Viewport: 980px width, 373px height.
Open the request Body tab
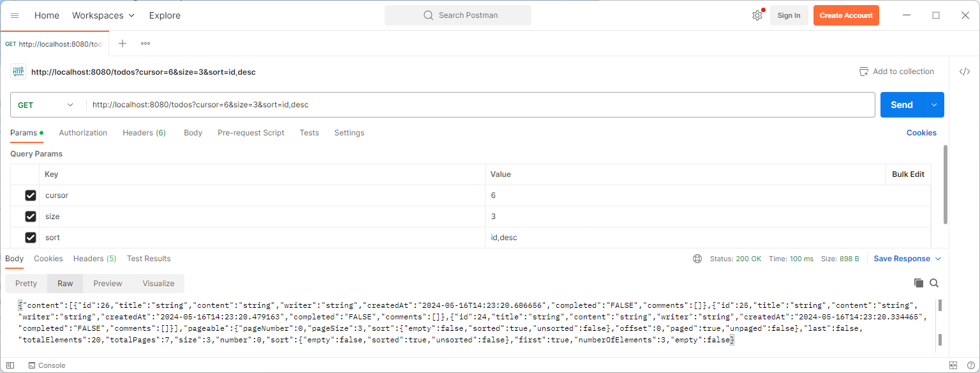pyautogui.click(x=193, y=133)
